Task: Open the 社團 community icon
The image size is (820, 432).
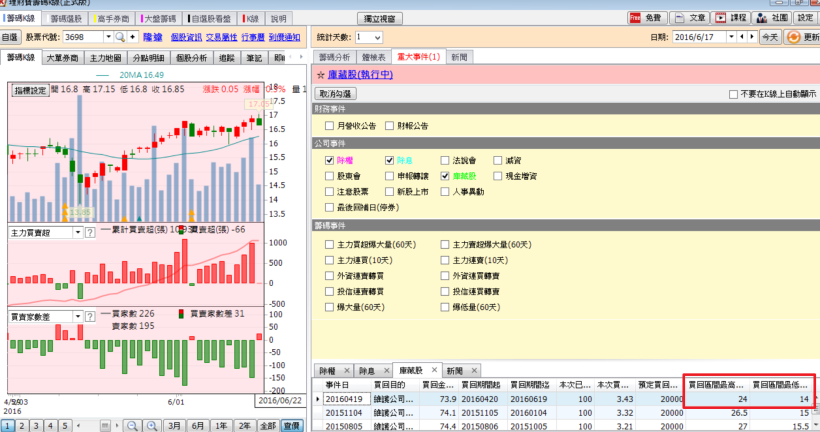Action: [x=759, y=17]
